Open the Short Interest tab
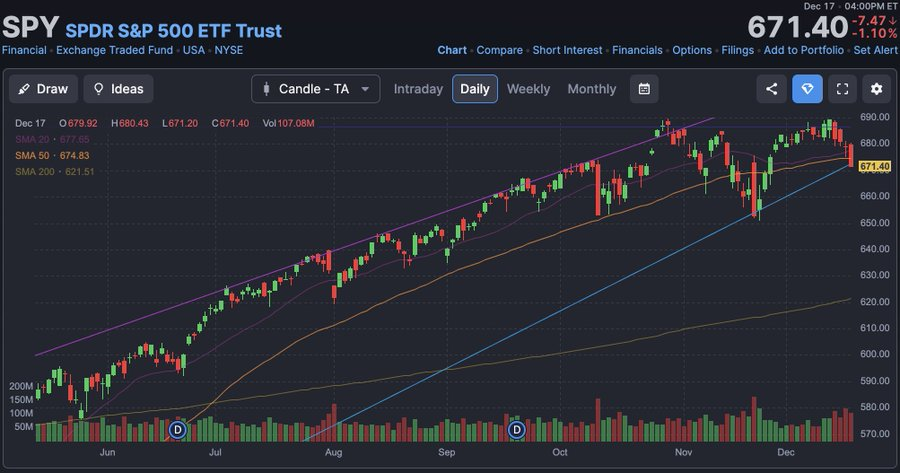The width and height of the screenshot is (900, 473). [x=567, y=50]
